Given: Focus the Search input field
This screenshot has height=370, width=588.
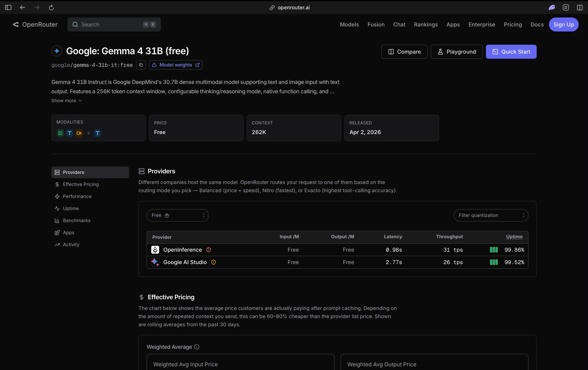Looking at the screenshot, I should click(x=114, y=24).
